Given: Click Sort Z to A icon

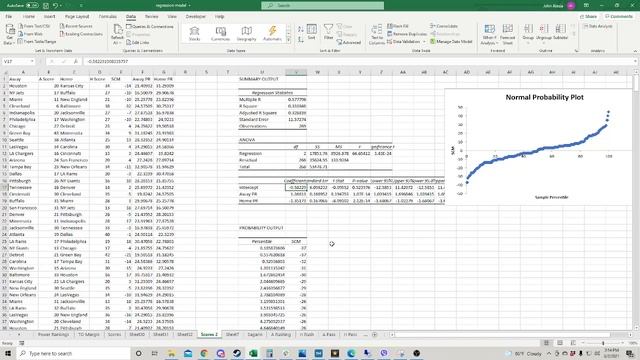Looking at the screenshot, I should tap(301, 39).
